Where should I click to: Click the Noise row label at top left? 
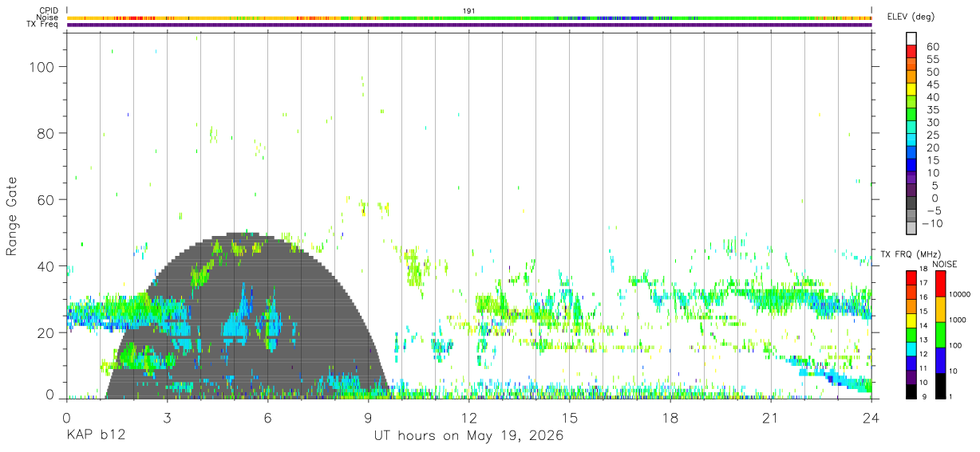(x=47, y=18)
